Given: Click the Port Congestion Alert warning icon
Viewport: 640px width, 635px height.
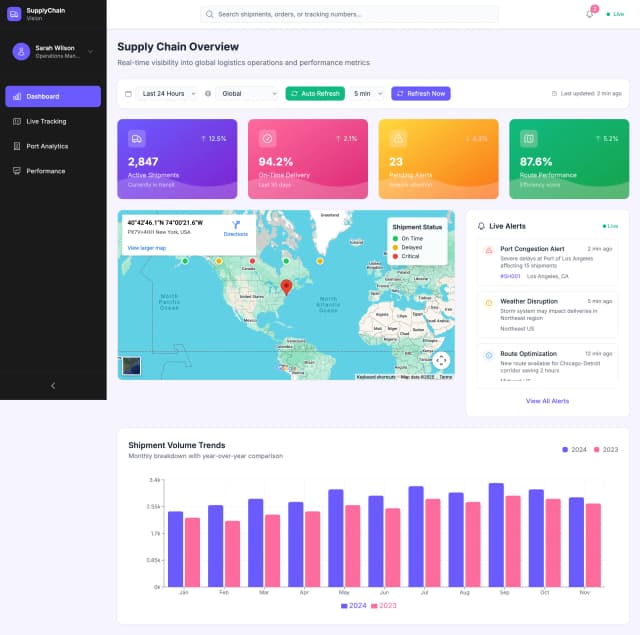Looking at the screenshot, I should point(488,249).
